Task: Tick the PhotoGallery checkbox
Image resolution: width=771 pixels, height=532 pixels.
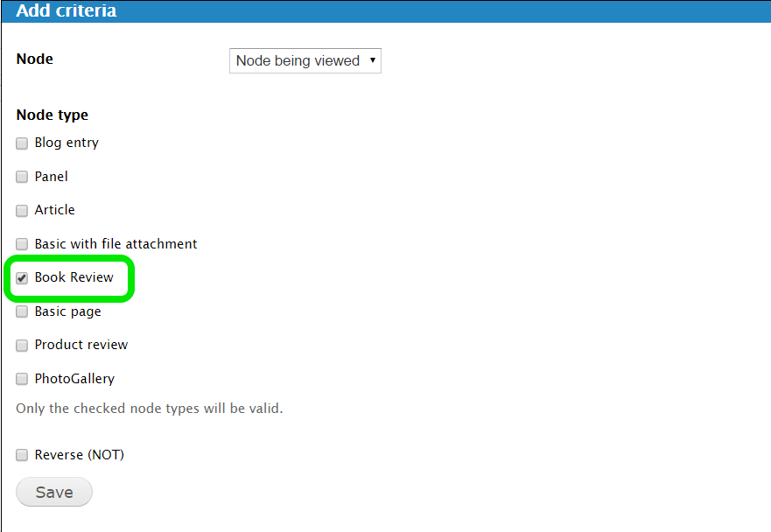Action: point(22,379)
